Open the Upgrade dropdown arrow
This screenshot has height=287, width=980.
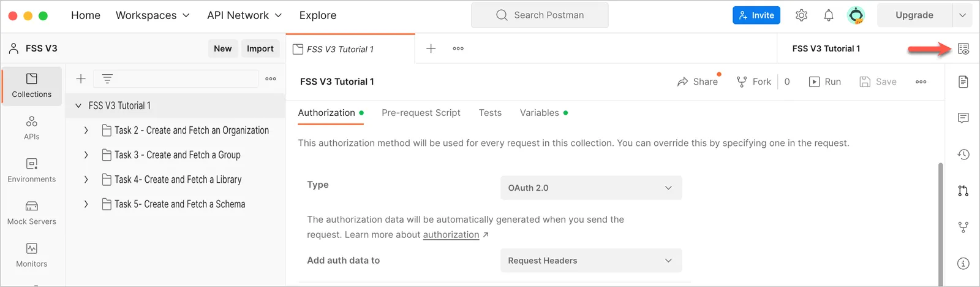pyautogui.click(x=962, y=15)
